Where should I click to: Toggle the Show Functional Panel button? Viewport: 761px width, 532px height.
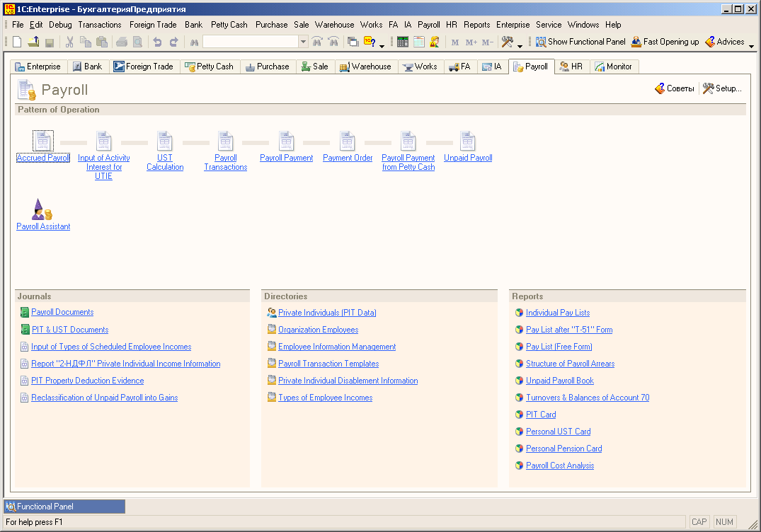tap(580, 42)
